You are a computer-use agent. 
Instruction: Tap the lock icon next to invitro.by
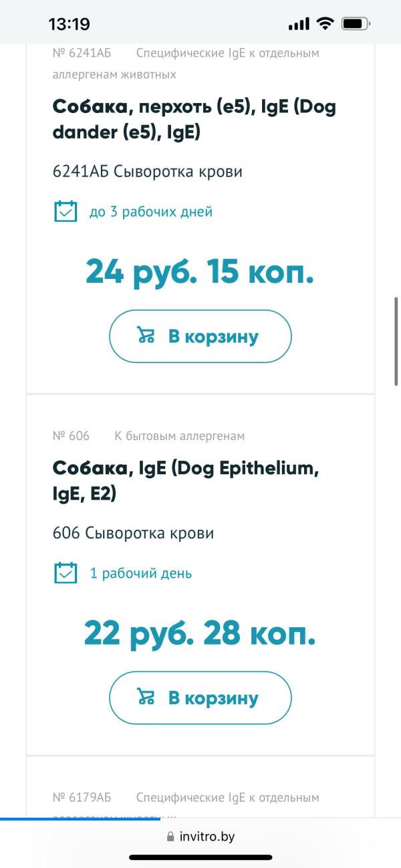tap(170, 837)
